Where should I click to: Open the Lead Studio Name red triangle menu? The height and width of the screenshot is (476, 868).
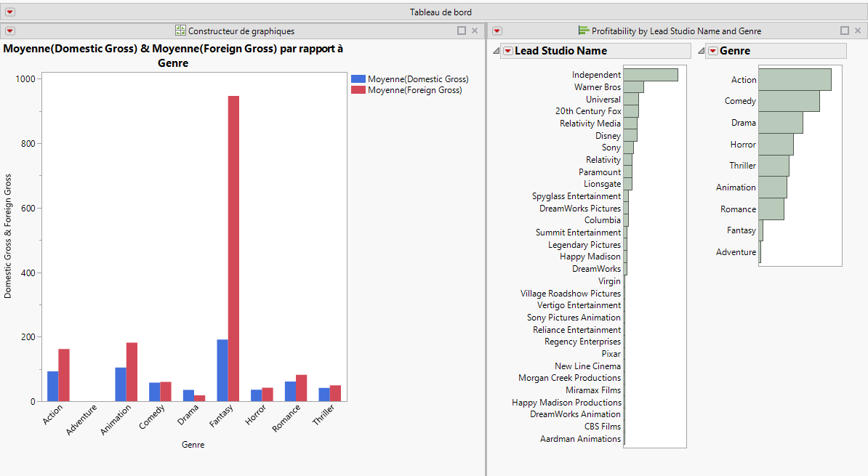coord(507,50)
